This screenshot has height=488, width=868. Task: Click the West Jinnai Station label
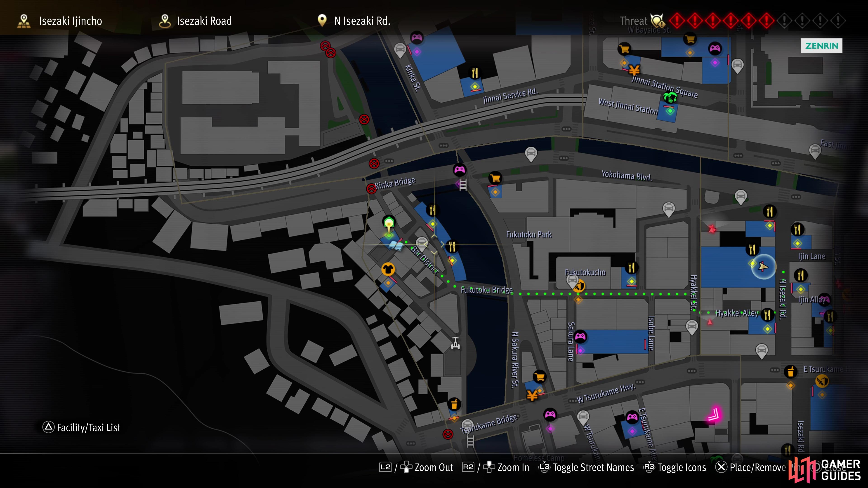pos(628,106)
